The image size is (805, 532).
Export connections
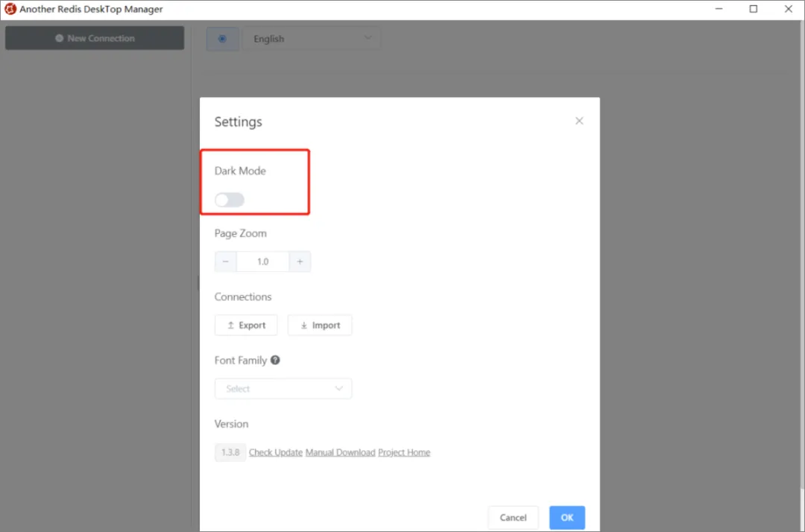point(246,326)
